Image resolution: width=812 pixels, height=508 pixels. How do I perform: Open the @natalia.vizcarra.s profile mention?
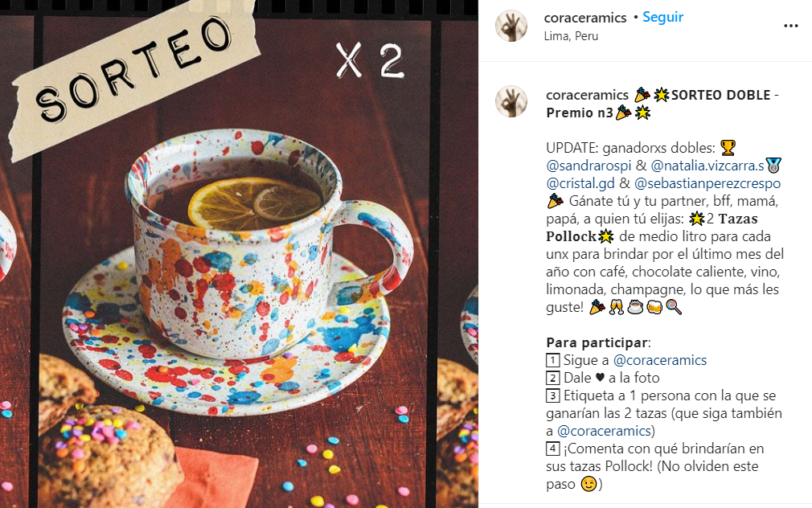[707, 166]
